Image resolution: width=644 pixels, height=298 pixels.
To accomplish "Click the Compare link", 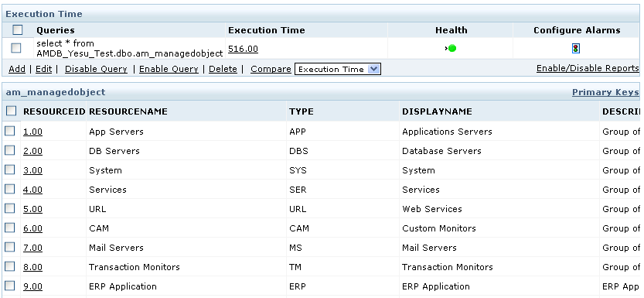I will [271, 69].
